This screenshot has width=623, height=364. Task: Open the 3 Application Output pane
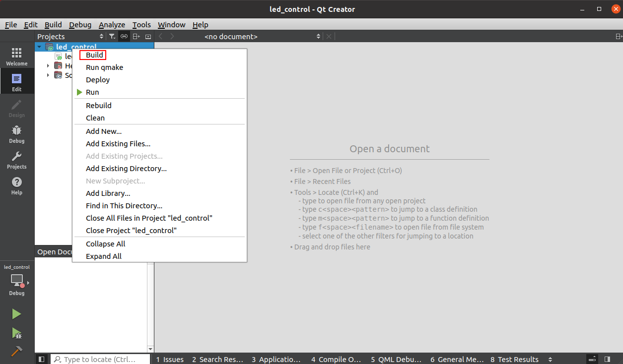tap(276, 359)
